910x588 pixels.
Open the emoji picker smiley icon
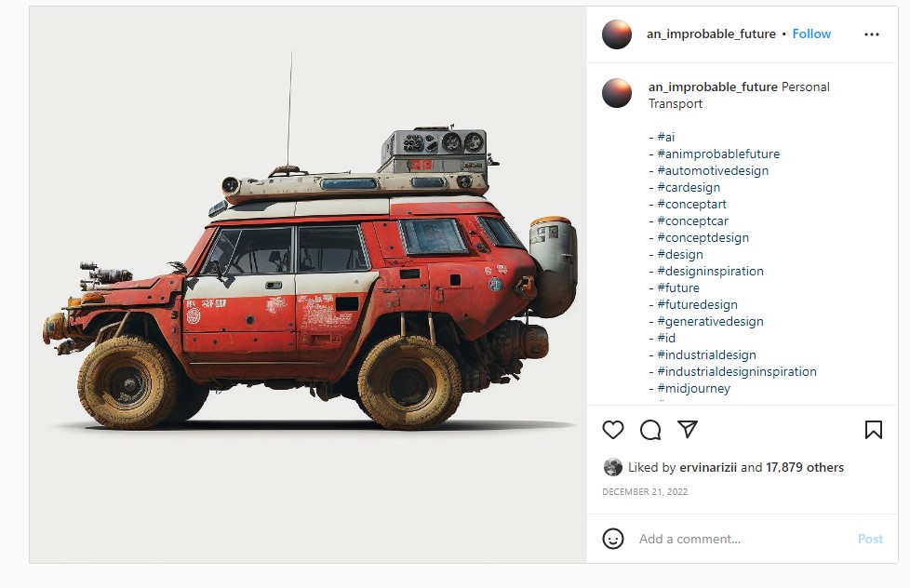pyautogui.click(x=613, y=539)
